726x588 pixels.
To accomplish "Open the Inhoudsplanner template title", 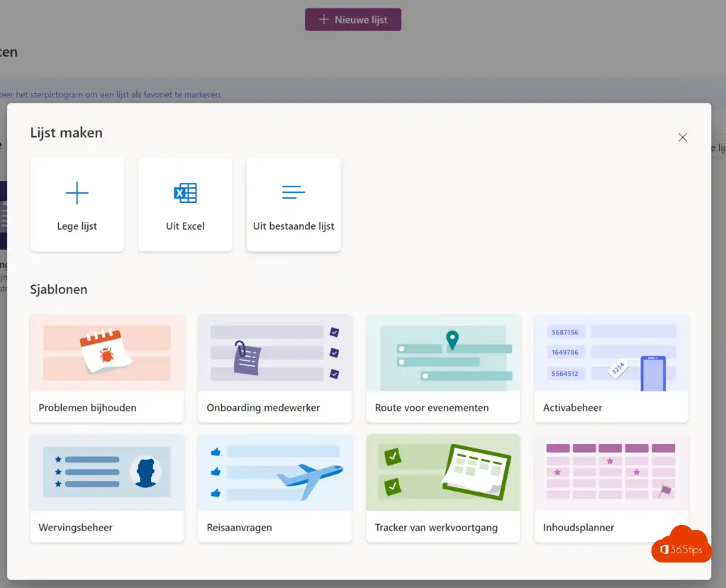I will pyautogui.click(x=579, y=528).
